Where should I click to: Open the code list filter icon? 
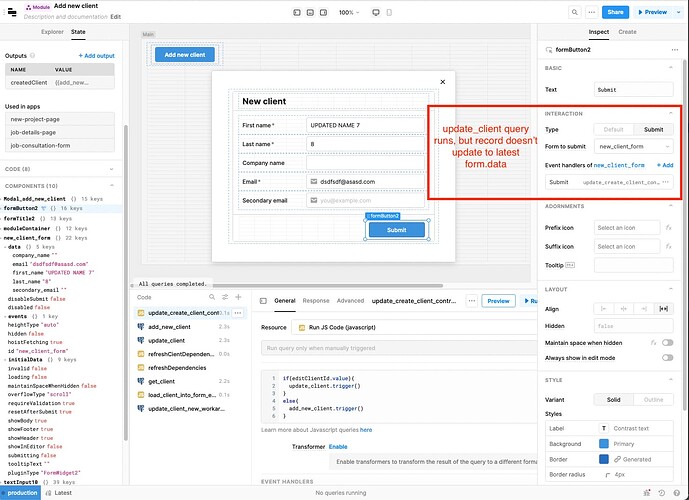[225, 297]
